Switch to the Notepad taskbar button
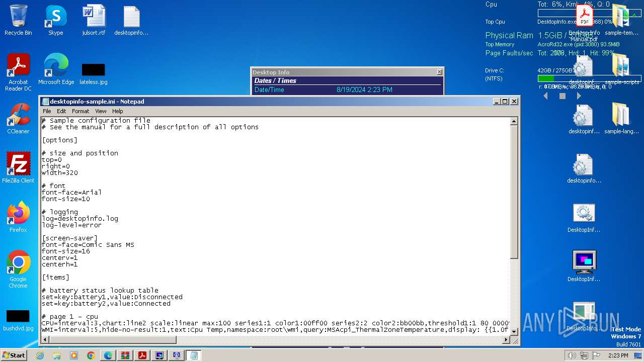The image size is (644, 362). pos(194,355)
